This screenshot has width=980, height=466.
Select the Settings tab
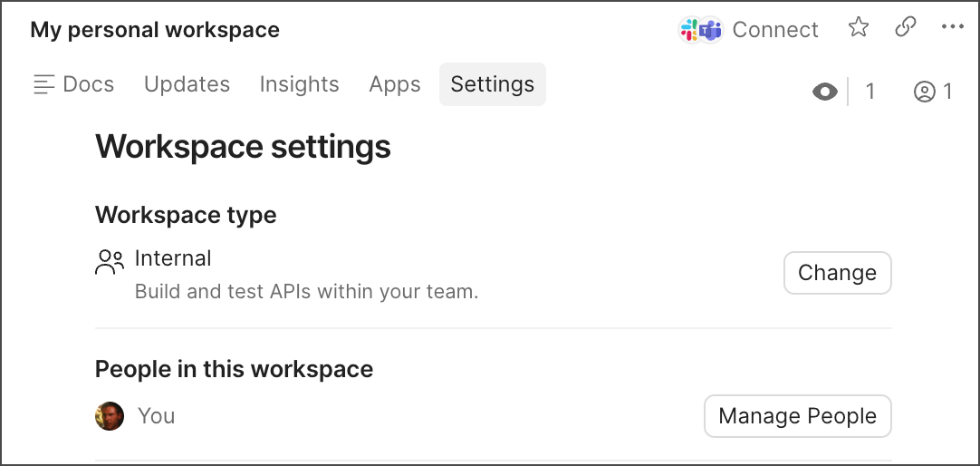(493, 84)
